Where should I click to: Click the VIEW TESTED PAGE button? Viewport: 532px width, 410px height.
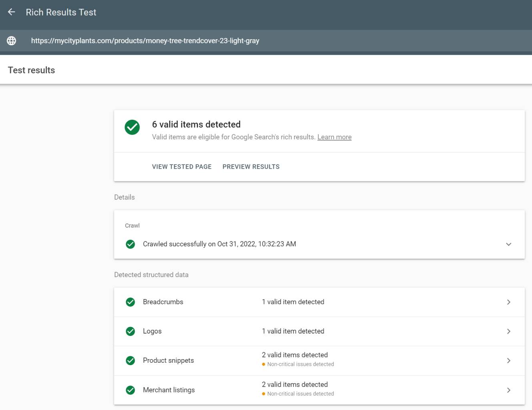(182, 167)
